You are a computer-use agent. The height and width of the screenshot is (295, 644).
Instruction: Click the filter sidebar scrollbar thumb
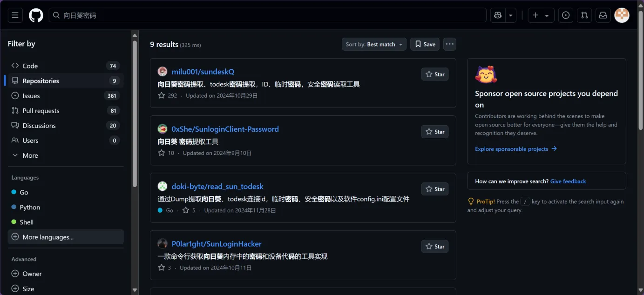135,114
